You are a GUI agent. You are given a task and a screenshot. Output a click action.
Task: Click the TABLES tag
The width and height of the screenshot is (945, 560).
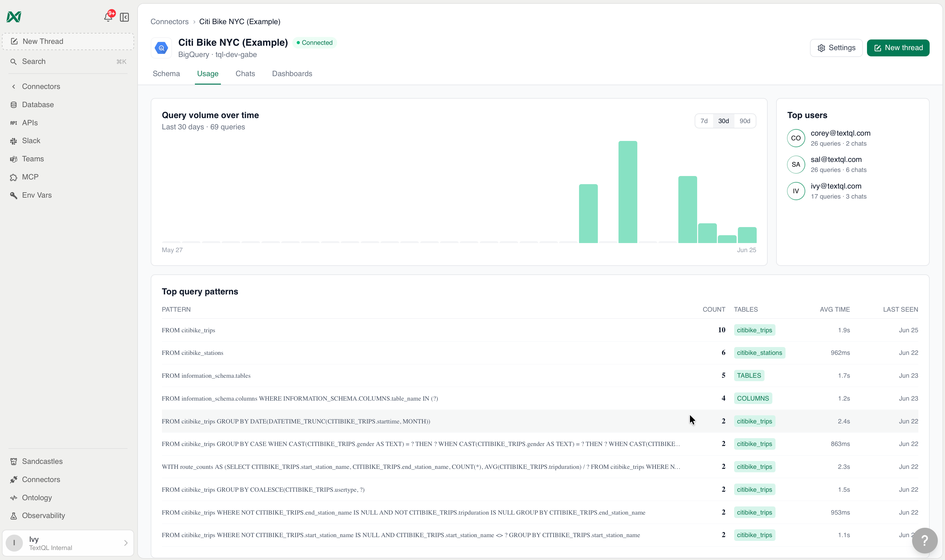click(x=749, y=376)
